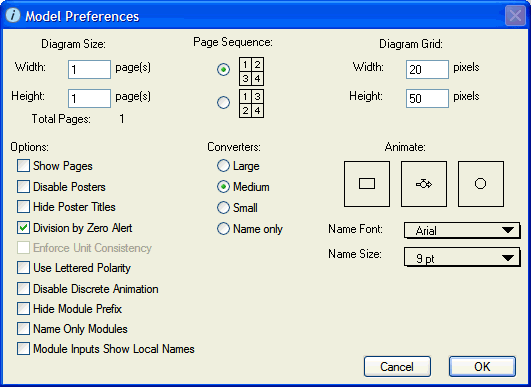This screenshot has width=531, height=387.
Task: Click the info icon in title bar
Action: click(x=13, y=15)
